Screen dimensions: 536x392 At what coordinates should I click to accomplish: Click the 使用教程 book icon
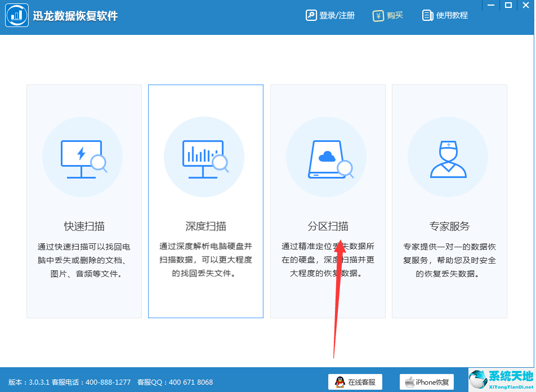(428, 15)
